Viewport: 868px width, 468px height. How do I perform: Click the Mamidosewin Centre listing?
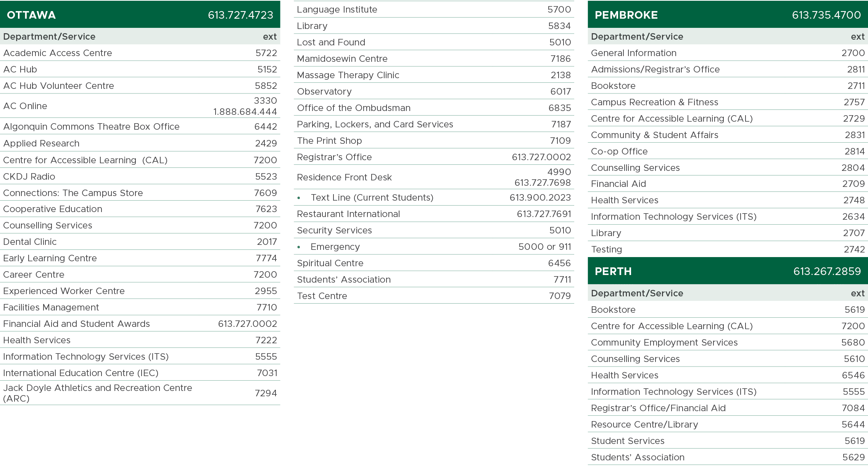point(342,59)
